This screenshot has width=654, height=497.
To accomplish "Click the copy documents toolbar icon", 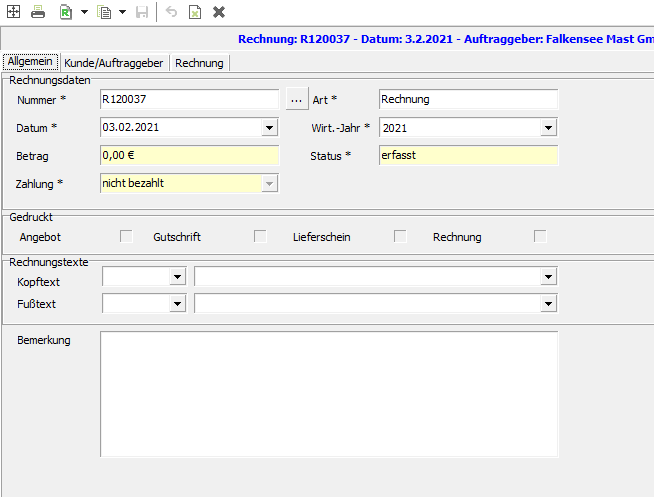I will 104,12.
